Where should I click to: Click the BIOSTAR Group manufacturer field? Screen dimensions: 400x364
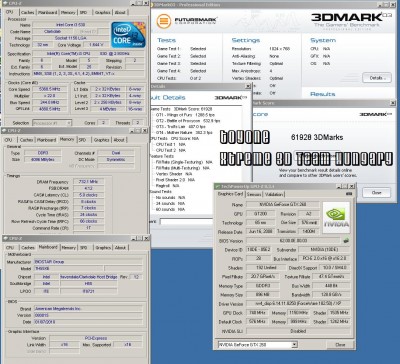coord(88,262)
